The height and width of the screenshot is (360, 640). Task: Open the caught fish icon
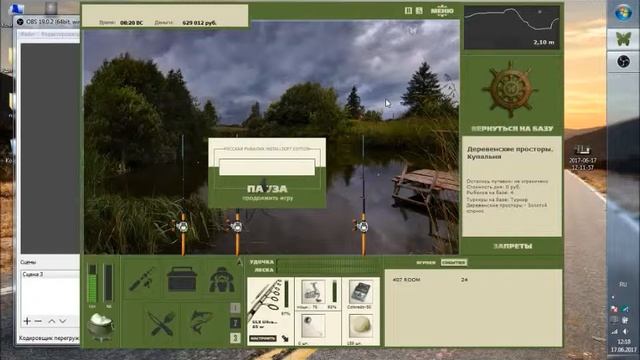pyautogui.click(x=201, y=322)
